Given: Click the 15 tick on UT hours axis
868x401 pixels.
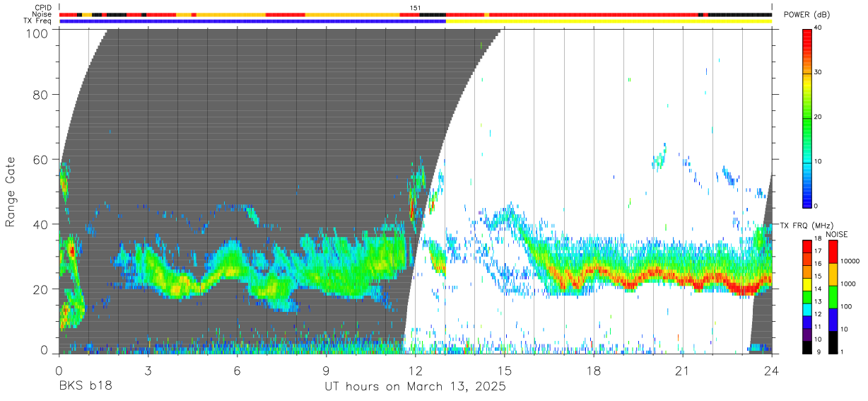Looking at the screenshot, I should pyautogui.click(x=505, y=370).
